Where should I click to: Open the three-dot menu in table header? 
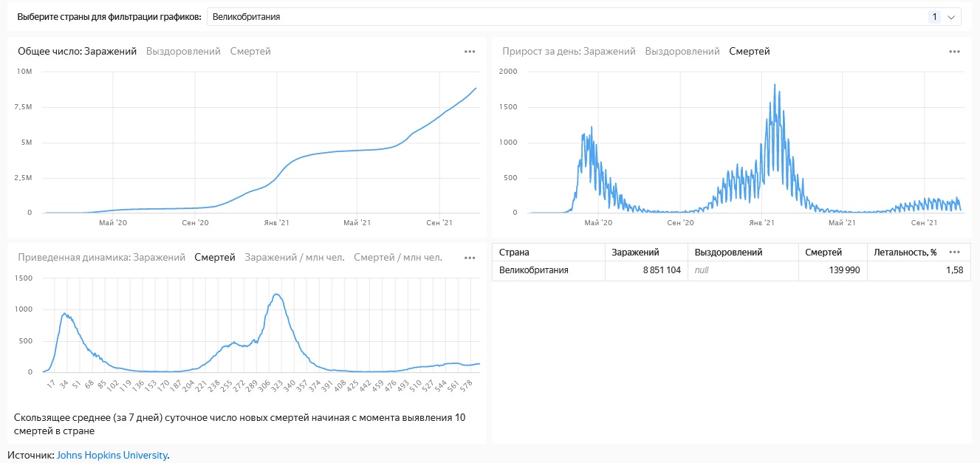click(x=954, y=252)
